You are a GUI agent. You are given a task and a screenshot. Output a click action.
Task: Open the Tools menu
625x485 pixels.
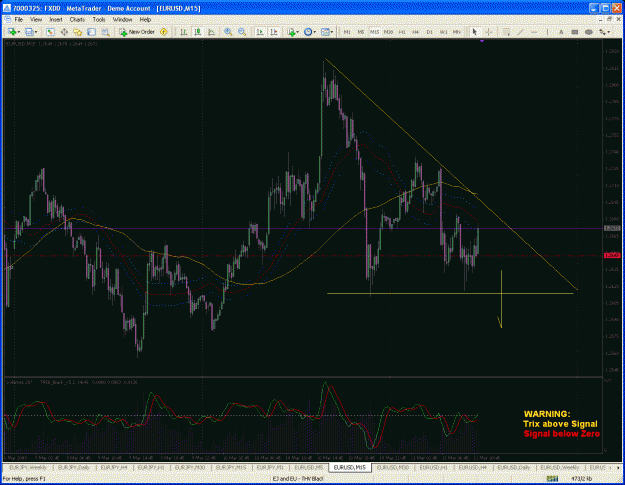[99, 20]
